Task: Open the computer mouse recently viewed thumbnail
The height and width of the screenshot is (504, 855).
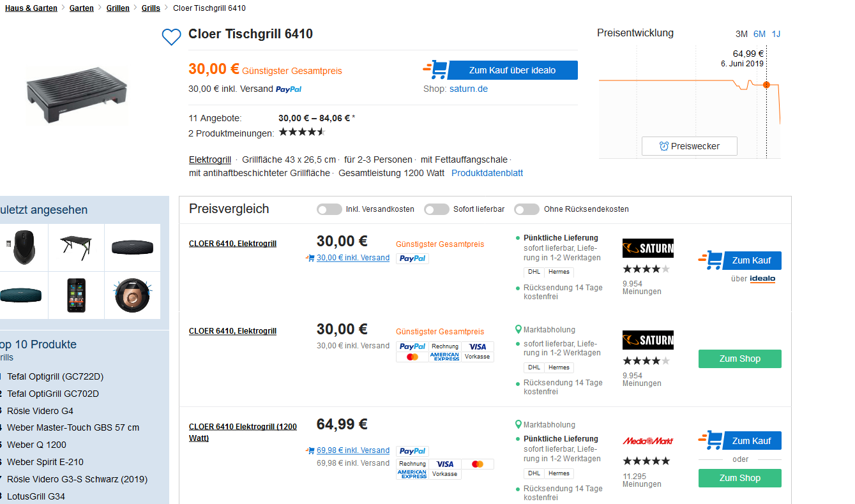Action: tap(24, 247)
